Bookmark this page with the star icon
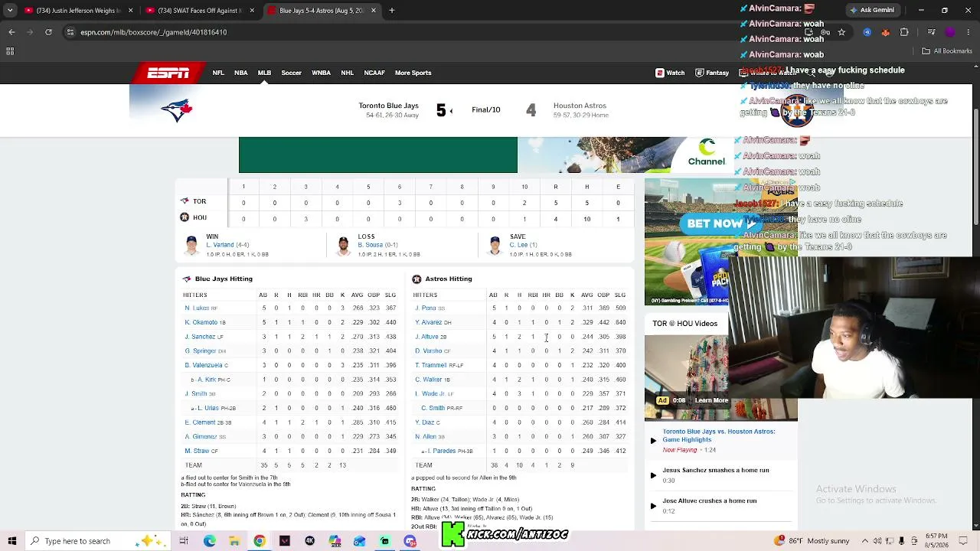Image resolution: width=980 pixels, height=551 pixels. [841, 32]
